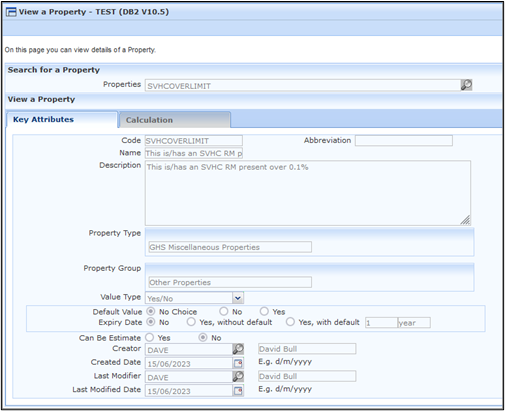This screenshot has height=411, width=505.
Task: Click the Expiry default year unit field
Action: coord(414,323)
